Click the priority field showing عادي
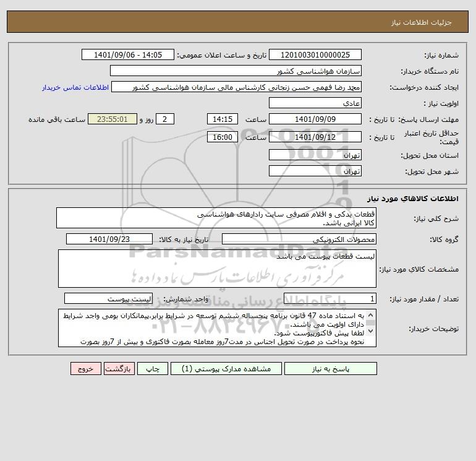Viewport: 476px width, 461px height. (315, 103)
